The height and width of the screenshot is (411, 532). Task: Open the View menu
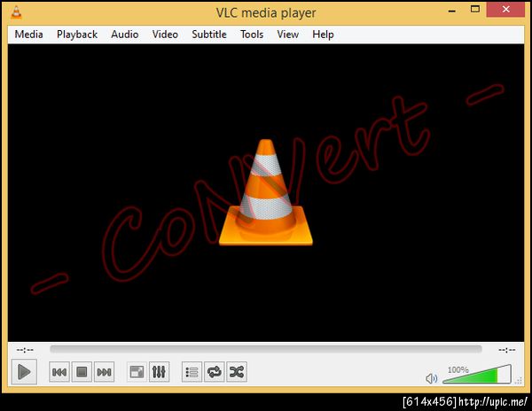(287, 35)
